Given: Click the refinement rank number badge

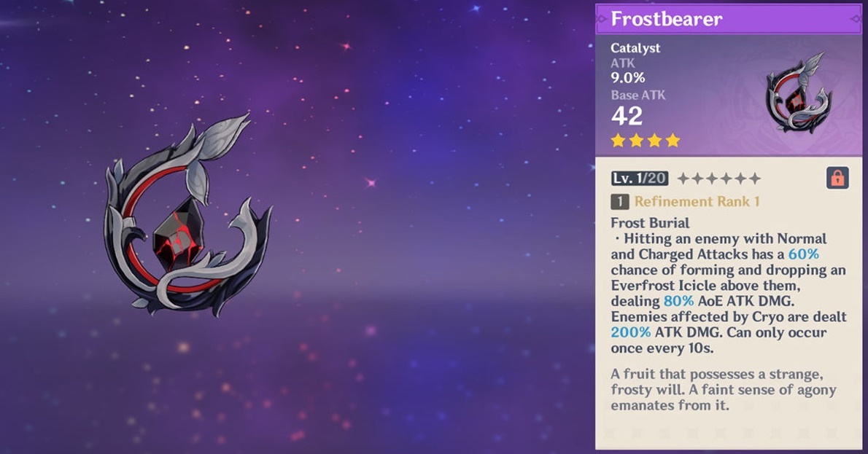Looking at the screenshot, I should 619,202.
